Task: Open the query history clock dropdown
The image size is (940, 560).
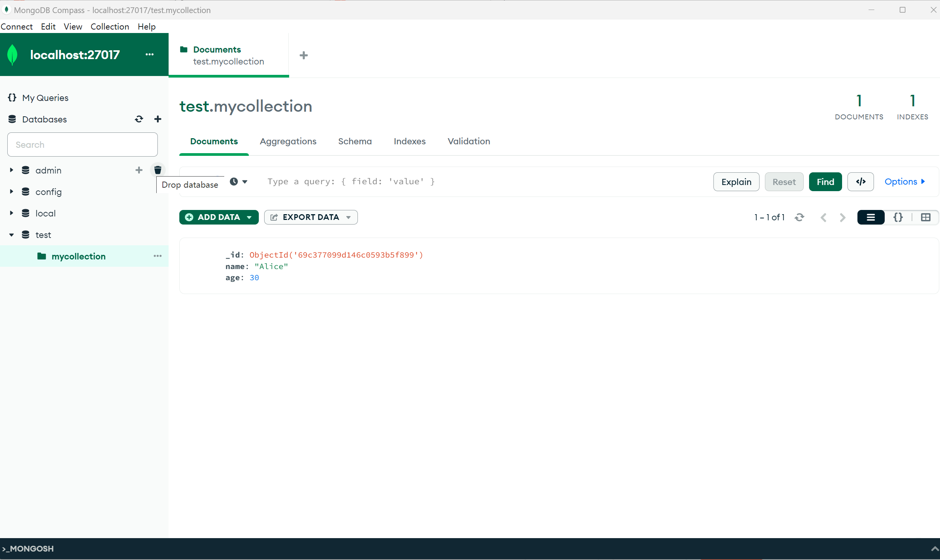Action: point(238,182)
